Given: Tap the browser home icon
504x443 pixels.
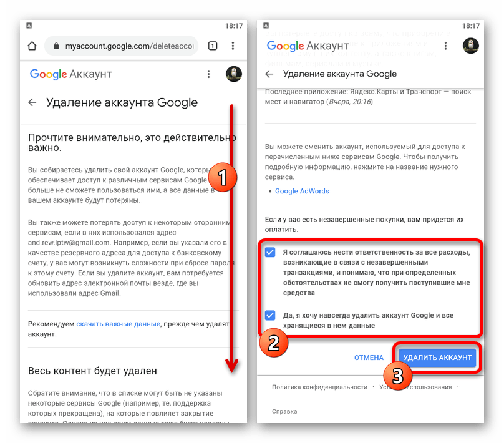Looking at the screenshot, I should pos(32,46).
